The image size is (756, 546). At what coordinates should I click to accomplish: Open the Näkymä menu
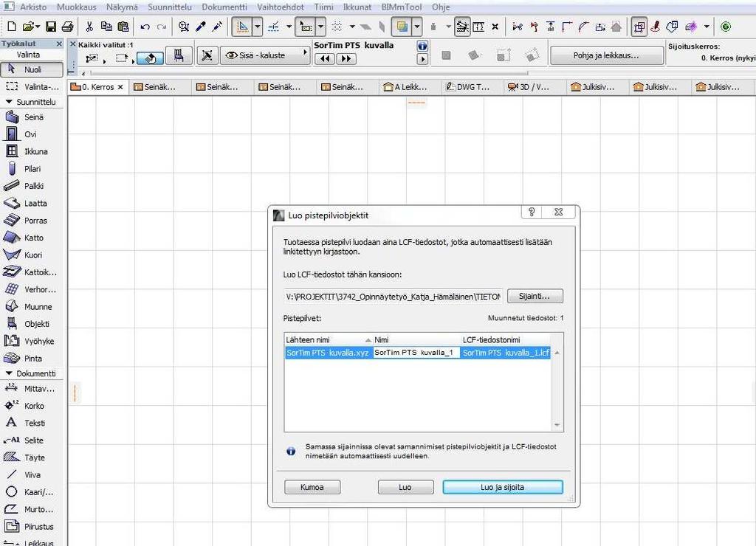click(x=122, y=7)
